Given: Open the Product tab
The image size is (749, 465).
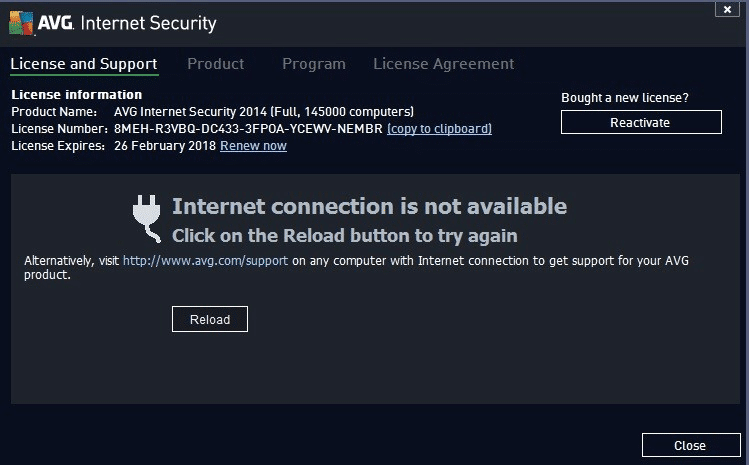Looking at the screenshot, I should click(x=215, y=64).
